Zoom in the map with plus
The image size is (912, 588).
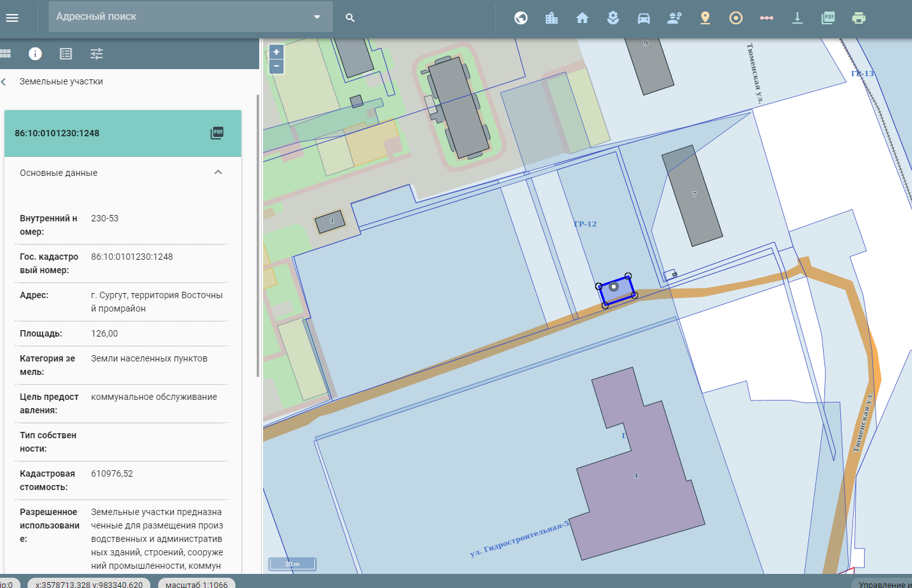[276, 52]
